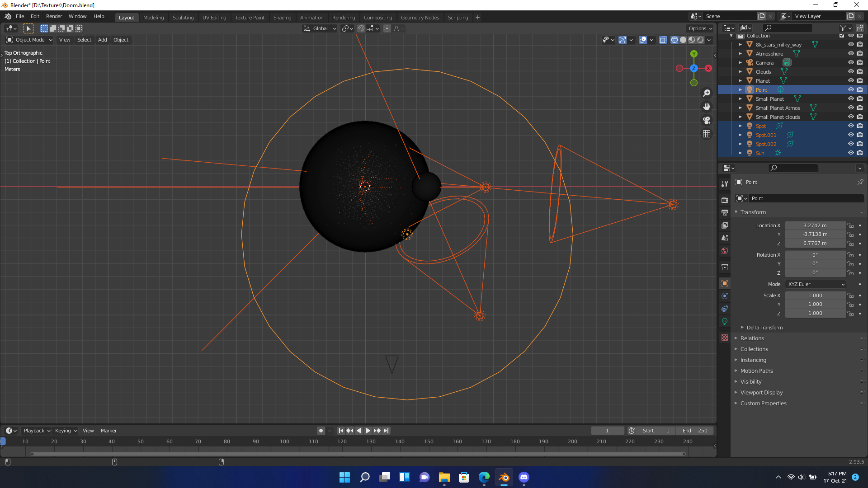Open the Output properties tab
This screenshot has height=488, width=868.
point(725,212)
